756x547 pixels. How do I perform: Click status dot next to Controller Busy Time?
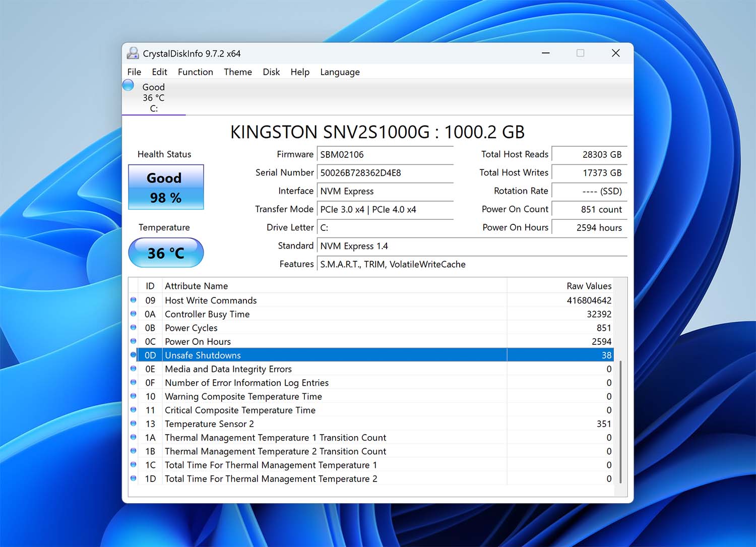[x=134, y=314]
